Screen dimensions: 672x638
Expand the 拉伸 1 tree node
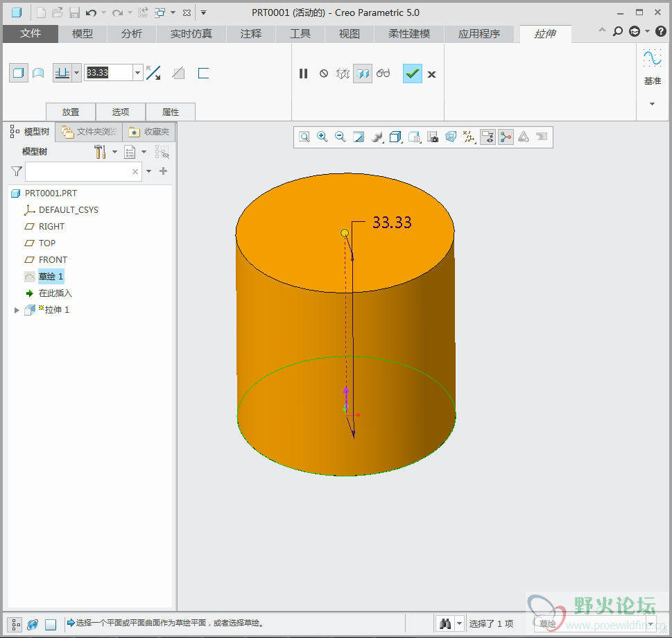(17, 310)
